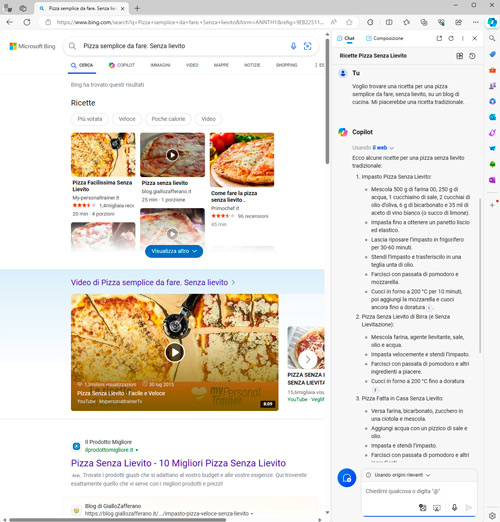Open the sidebar shopping tag icon

(x=492, y=54)
